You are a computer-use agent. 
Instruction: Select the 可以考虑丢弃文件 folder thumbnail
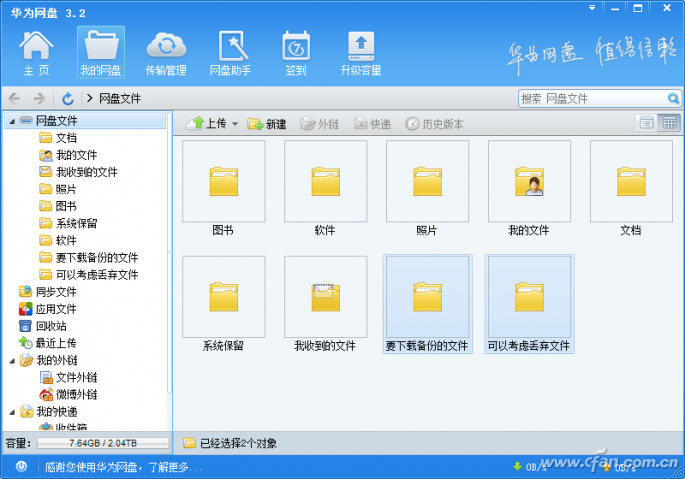tap(529, 304)
